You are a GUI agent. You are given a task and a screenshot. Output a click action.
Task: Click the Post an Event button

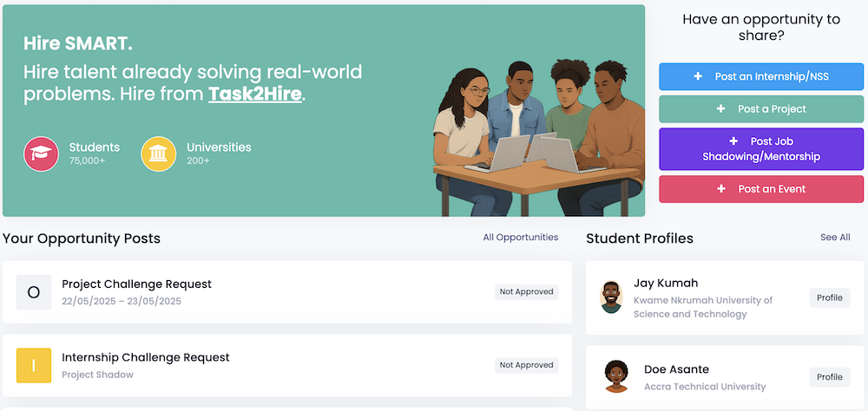(x=761, y=189)
